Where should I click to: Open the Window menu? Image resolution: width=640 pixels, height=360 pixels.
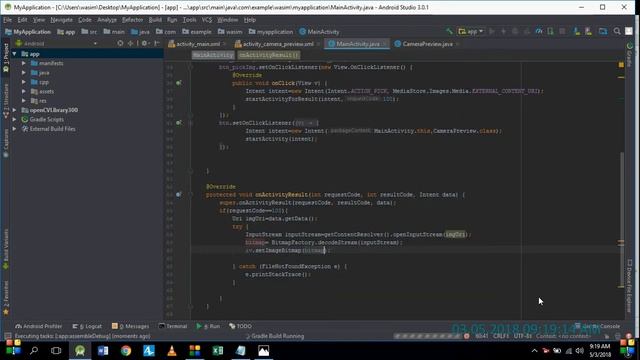coord(227,20)
